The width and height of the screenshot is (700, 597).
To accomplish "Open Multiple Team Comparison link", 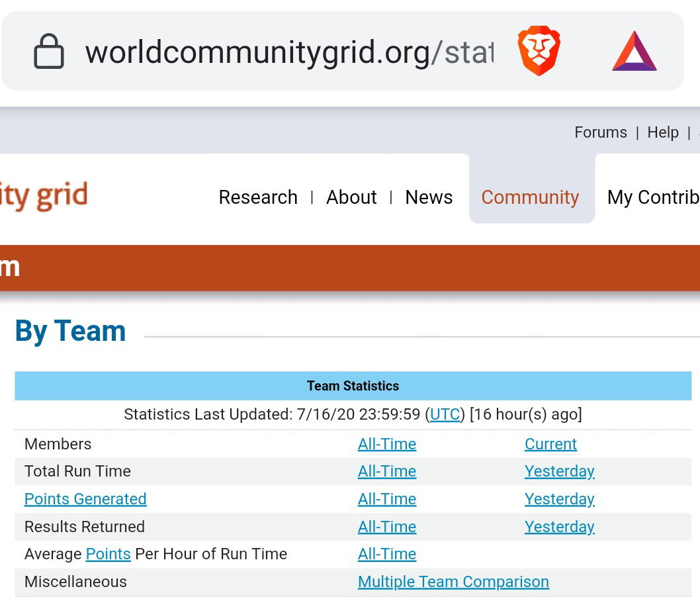I will tap(453, 581).
